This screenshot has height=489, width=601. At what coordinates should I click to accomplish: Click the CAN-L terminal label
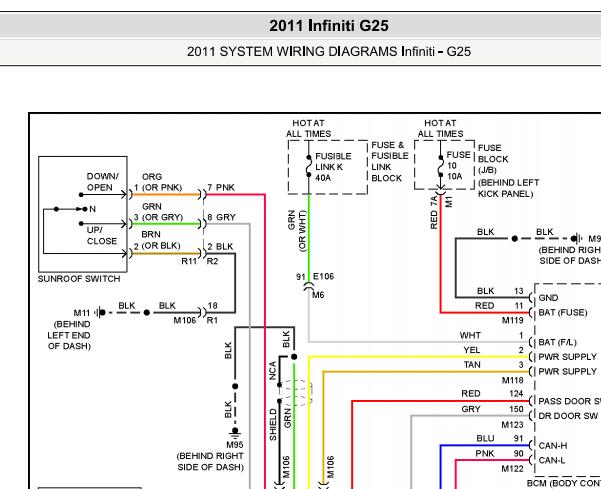552,460
